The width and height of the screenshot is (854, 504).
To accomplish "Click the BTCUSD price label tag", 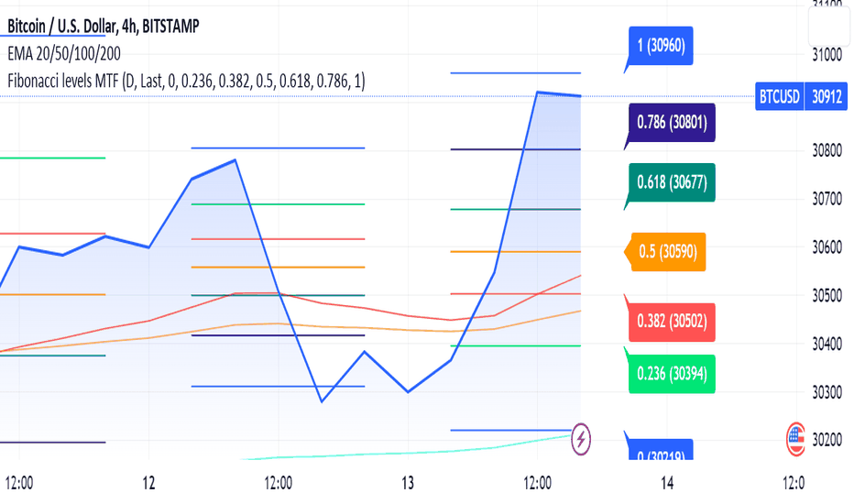I will (x=780, y=97).
